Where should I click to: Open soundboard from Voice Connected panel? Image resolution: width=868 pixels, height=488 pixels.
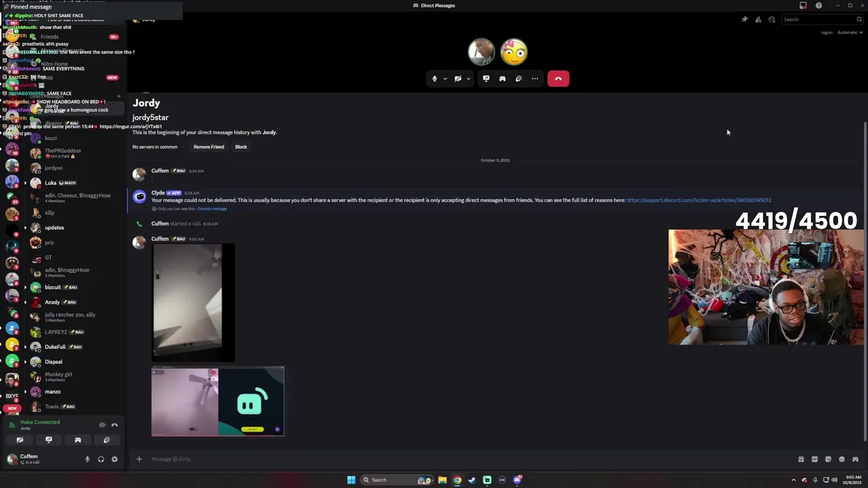click(106, 440)
